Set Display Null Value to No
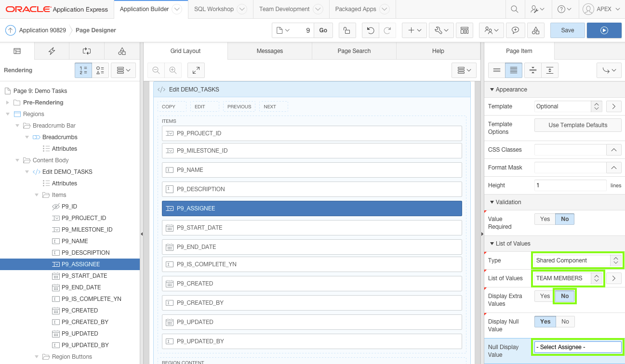The width and height of the screenshot is (625, 364). (565, 322)
